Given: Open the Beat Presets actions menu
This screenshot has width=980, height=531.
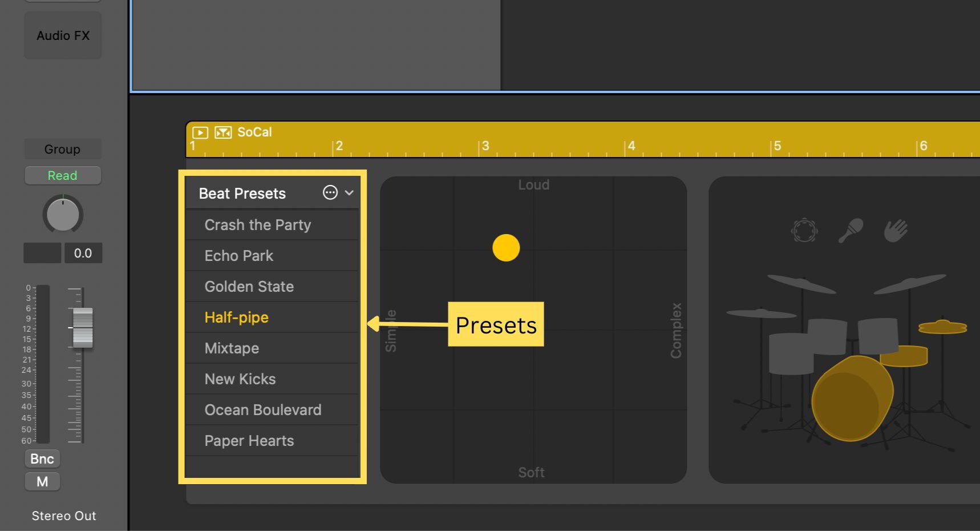Looking at the screenshot, I should click(331, 192).
